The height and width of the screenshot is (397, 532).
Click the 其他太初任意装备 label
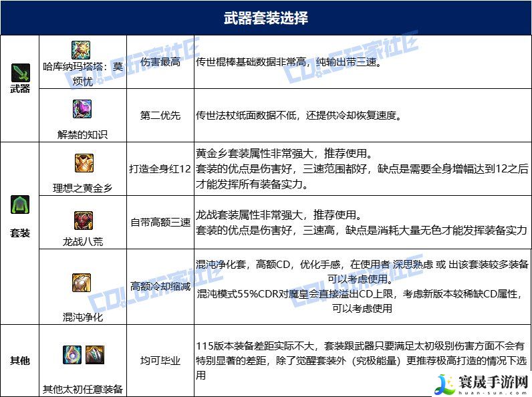[x=82, y=389]
